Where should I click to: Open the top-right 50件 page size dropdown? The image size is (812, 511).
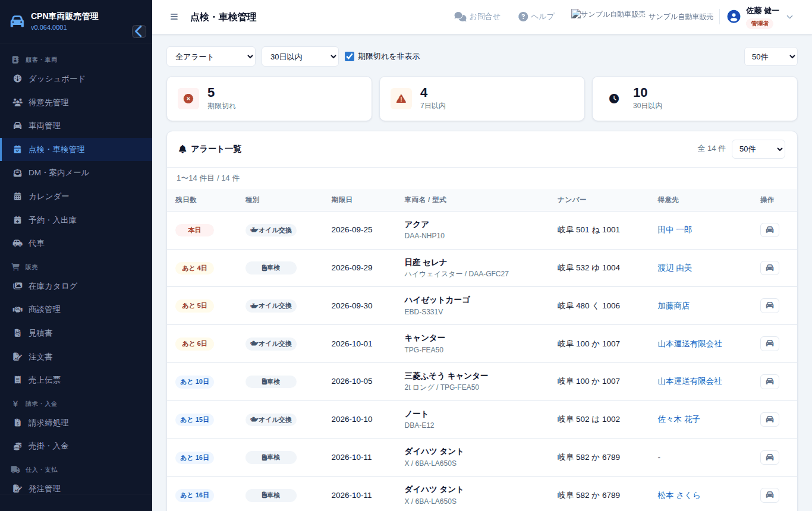click(x=770, y=56)
